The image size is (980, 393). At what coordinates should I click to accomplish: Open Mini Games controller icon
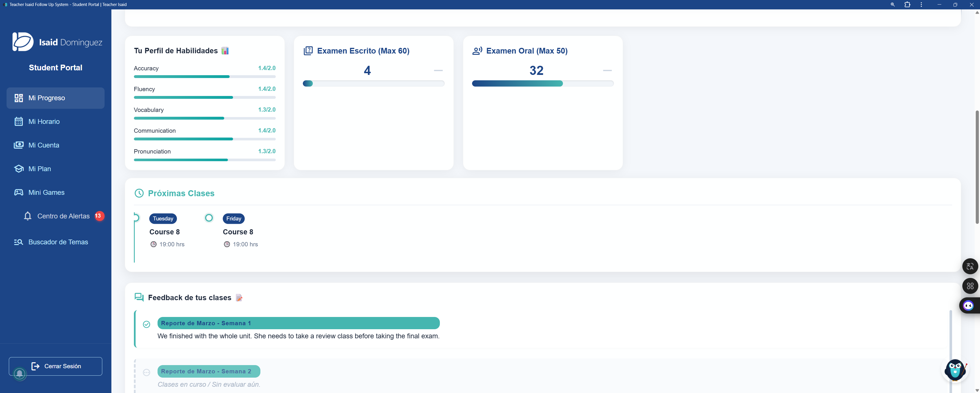pyautogui.click(x=19, y=193)
